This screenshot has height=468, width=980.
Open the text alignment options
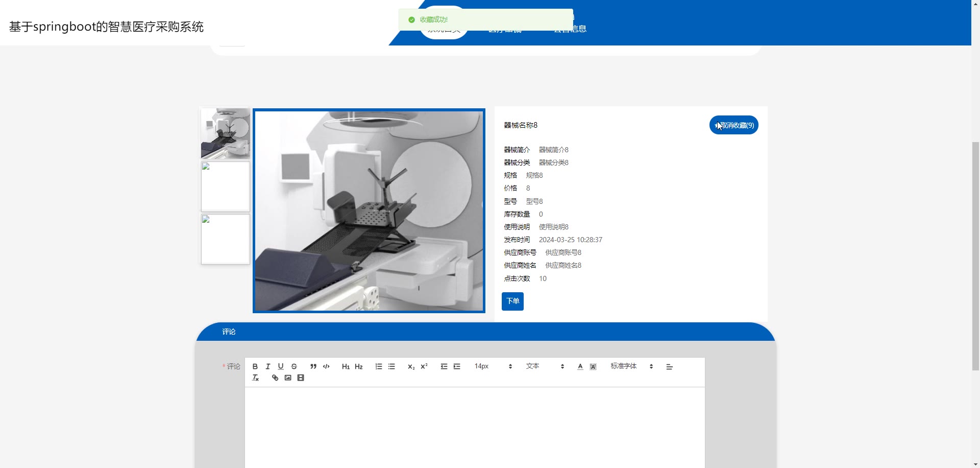click(x=670, y=366)
